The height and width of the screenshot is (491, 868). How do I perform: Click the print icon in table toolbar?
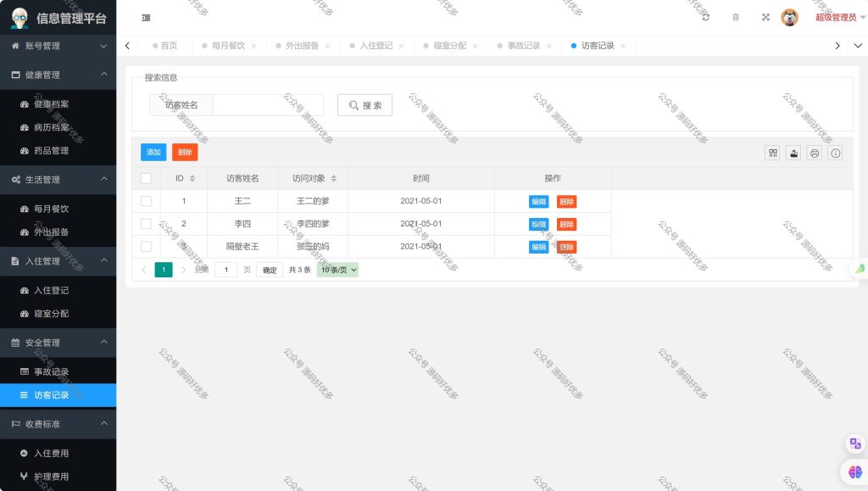point(815,153)
